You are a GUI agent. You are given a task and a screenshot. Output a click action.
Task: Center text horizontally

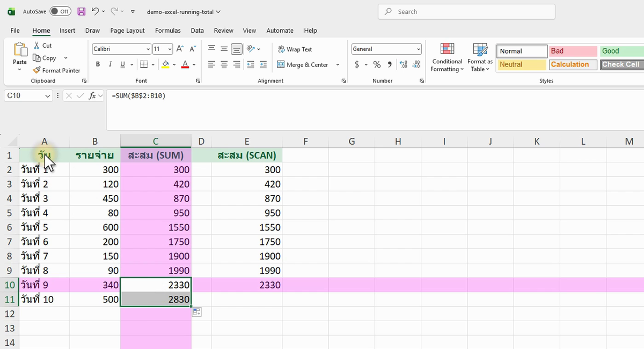pos(224,64)
